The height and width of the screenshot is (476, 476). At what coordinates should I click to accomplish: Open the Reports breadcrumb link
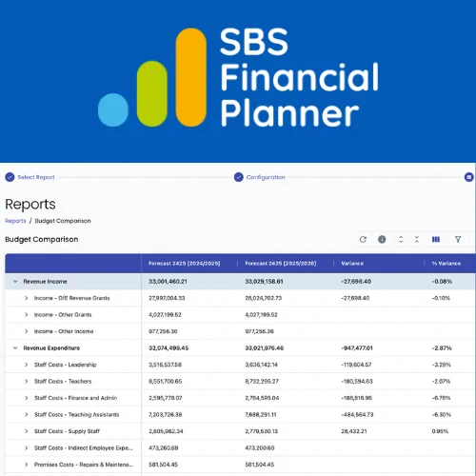click(15, 221)
